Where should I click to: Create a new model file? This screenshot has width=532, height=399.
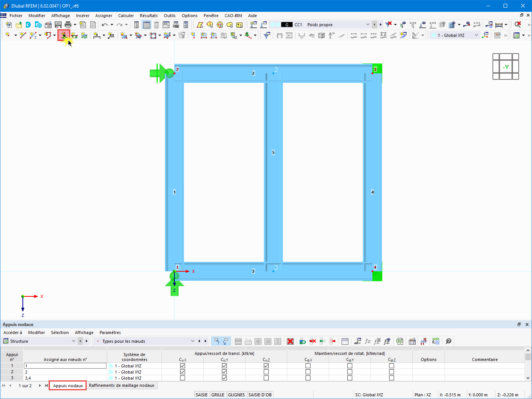(x=9, y=25)
